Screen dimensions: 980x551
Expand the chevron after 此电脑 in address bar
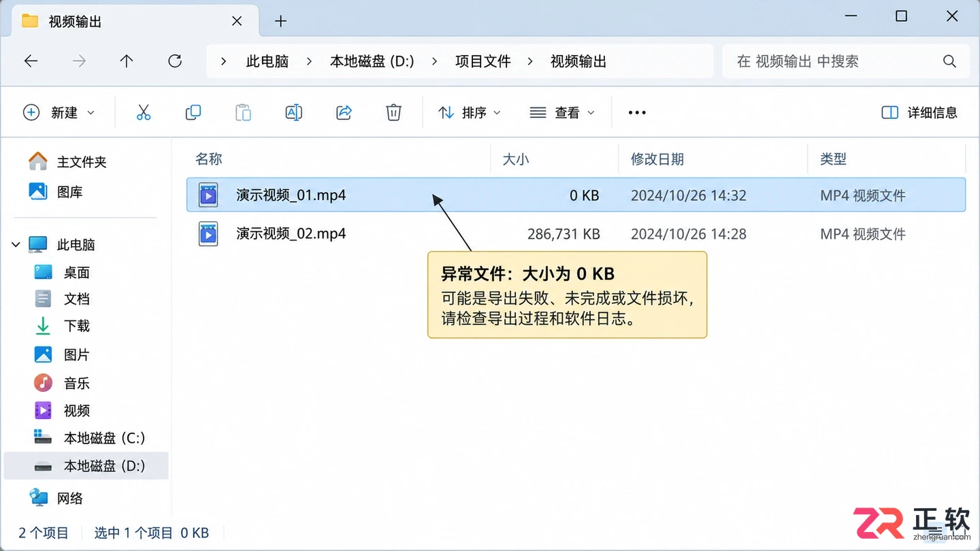pos(310,61)
